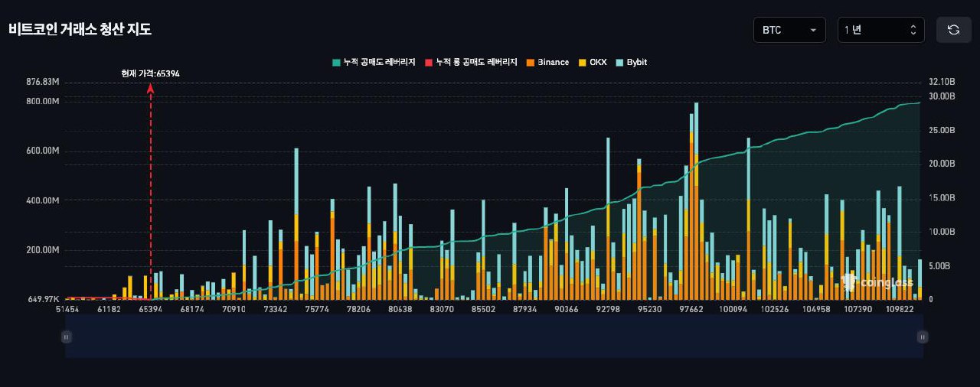Click the right handle of range slider
Viewport: 980px width, 387px height.
tap(923, 336)
